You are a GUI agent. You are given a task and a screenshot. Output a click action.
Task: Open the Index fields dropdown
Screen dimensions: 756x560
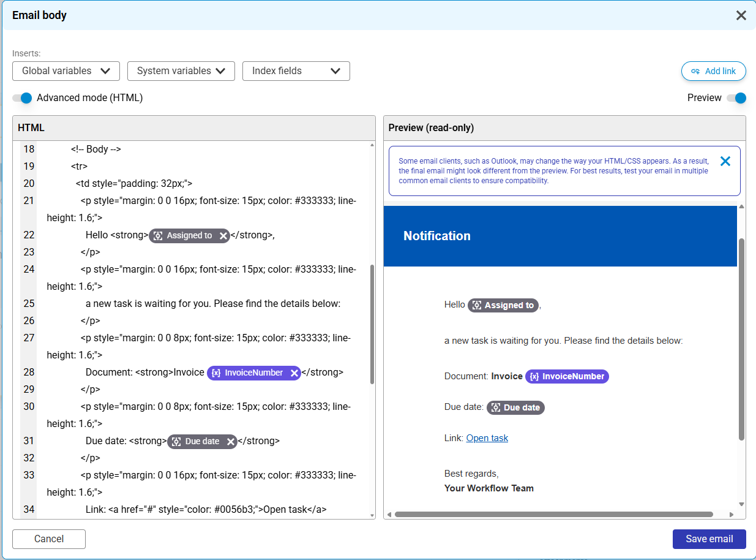(296, 71)
